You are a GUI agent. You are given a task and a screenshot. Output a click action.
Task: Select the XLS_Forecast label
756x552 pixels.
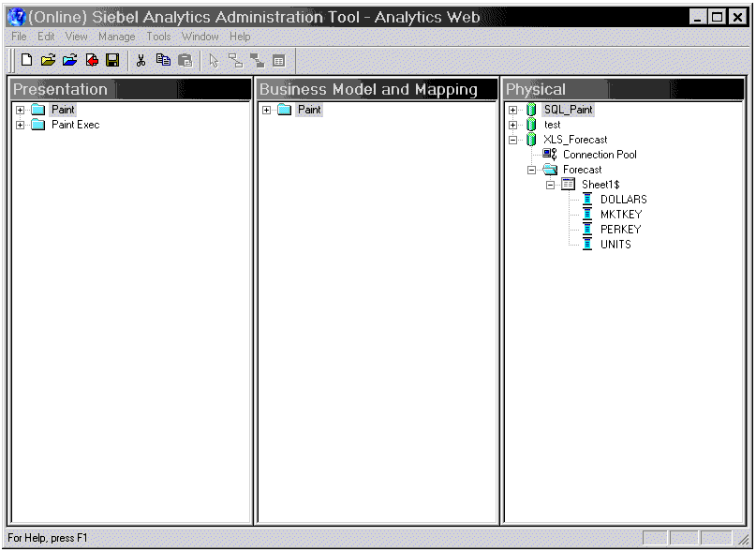576,140
